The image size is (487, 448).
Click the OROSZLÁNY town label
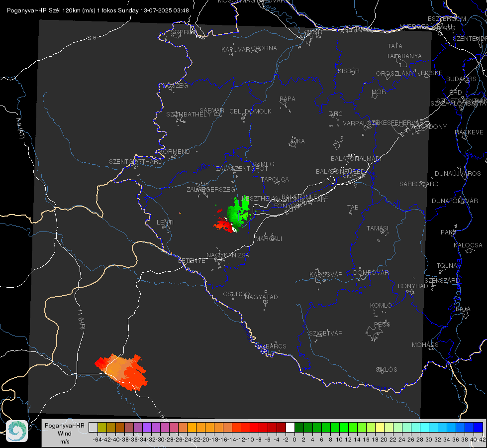395,74
